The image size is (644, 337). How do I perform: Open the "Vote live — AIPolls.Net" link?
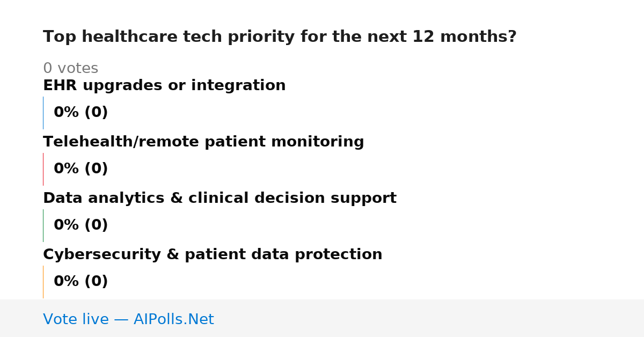[x=128, y=320]
